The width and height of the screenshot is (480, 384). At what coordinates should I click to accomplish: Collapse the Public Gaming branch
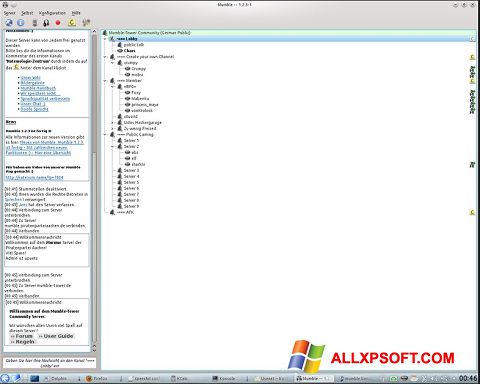[x=105, y=135]
